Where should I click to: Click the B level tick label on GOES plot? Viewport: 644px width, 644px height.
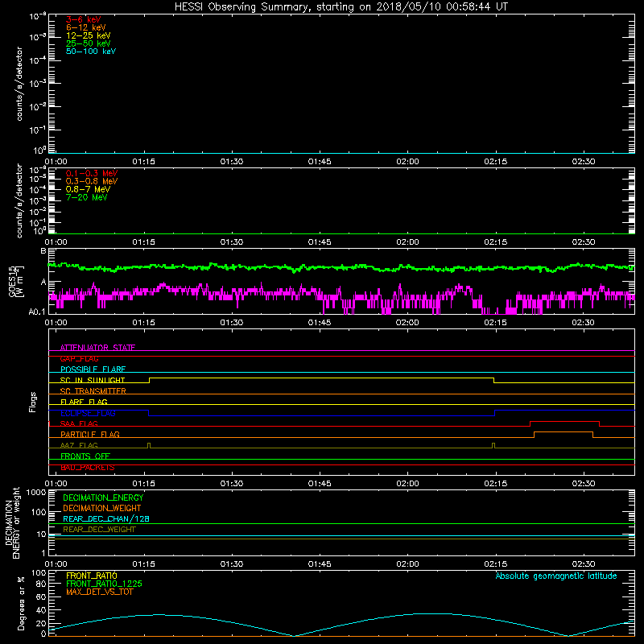[x=43, y=250]
